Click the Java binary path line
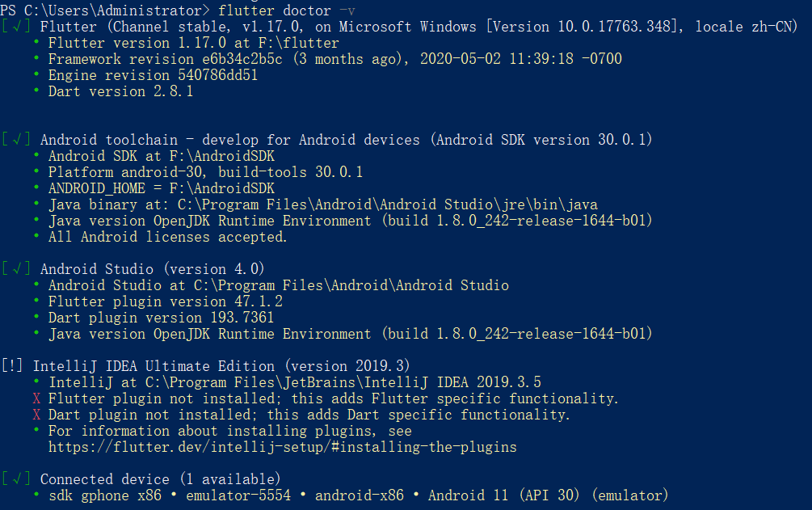This screenshot has width=812, height=510. (x=322, y=204)
